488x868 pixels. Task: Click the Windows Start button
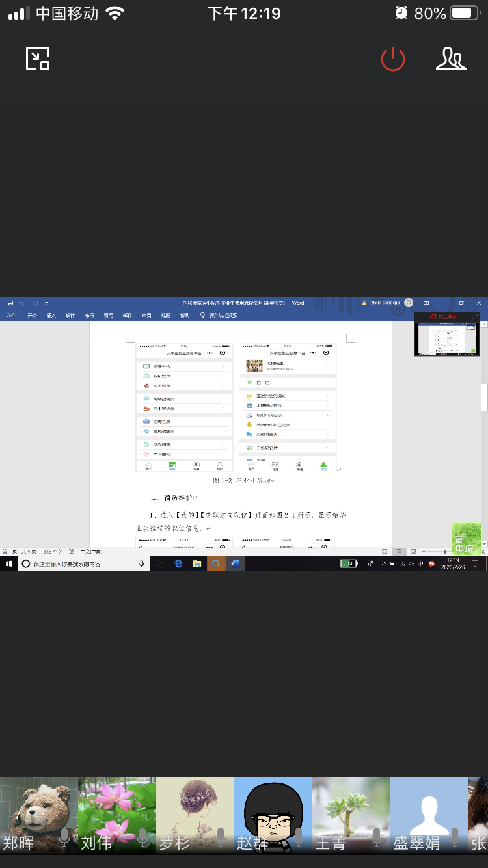coord(9,563)
